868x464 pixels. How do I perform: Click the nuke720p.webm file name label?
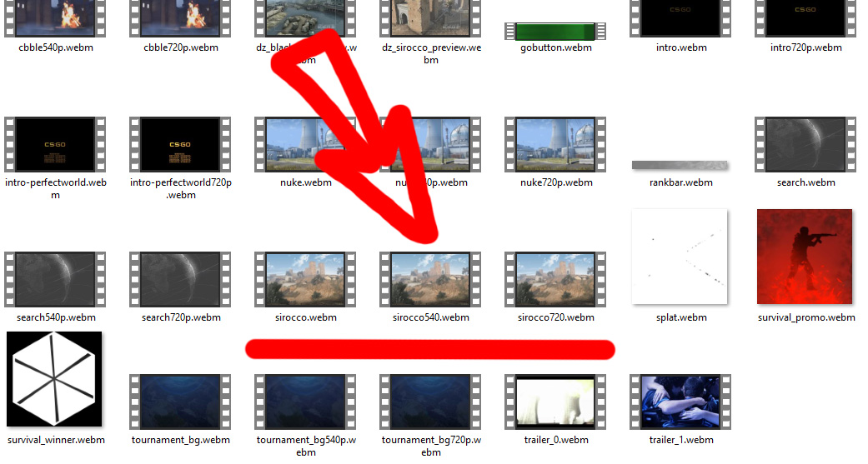(556, 182)
